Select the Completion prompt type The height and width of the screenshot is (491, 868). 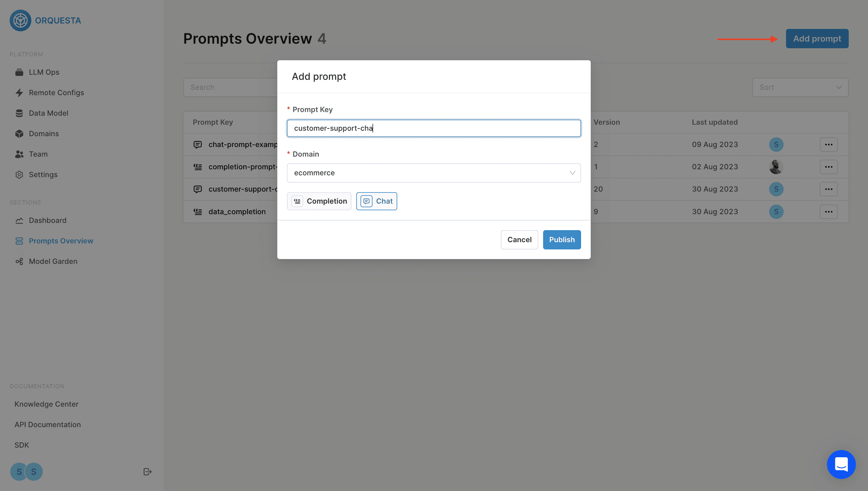(319, 201)
